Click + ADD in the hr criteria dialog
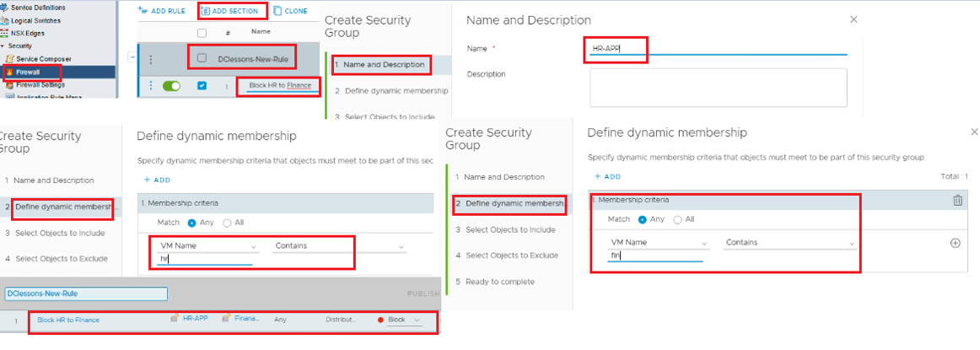Image resolution: width=980 pixels, height=350 pixels. pos(157,180)
